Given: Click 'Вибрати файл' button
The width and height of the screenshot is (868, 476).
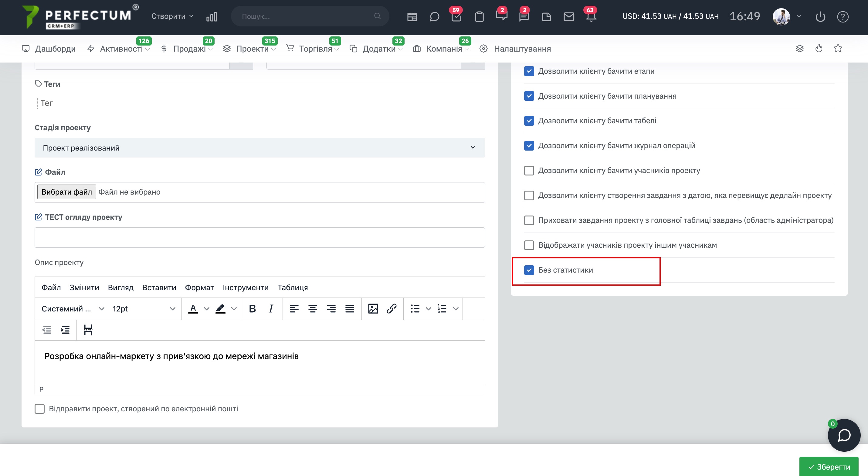Looking at the screenshot, I should pos(66,192).
